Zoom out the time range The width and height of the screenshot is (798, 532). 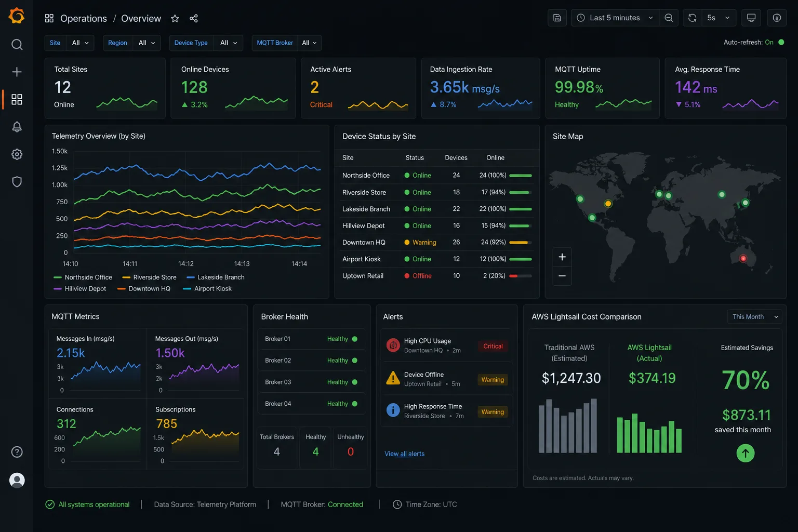[x=669, y=18]
